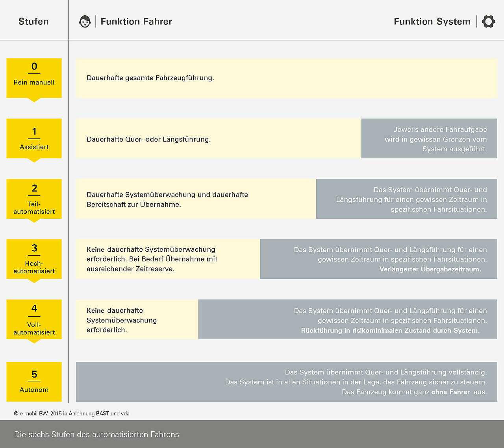Screen dimensions: 504x448
Task: Click the Dauerhafte Quer- oder Längsführung text
Action: pyautogui.click(x=148, y=139)
